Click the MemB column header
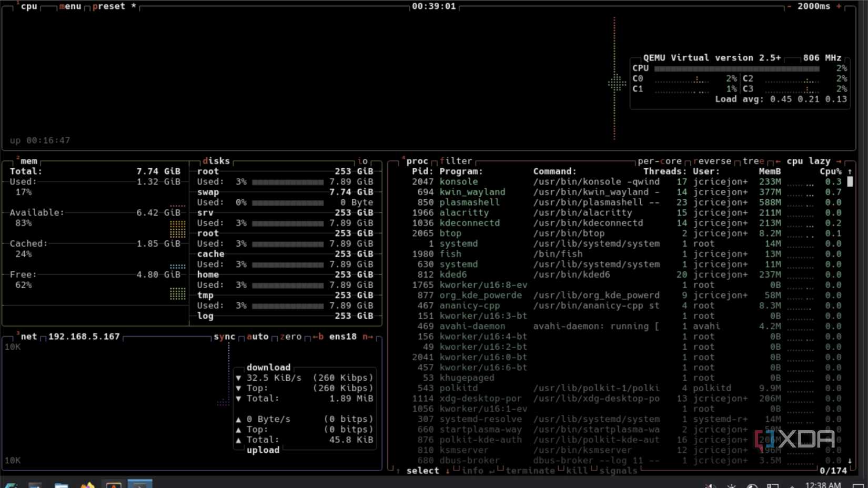 (x=770, y=171)
